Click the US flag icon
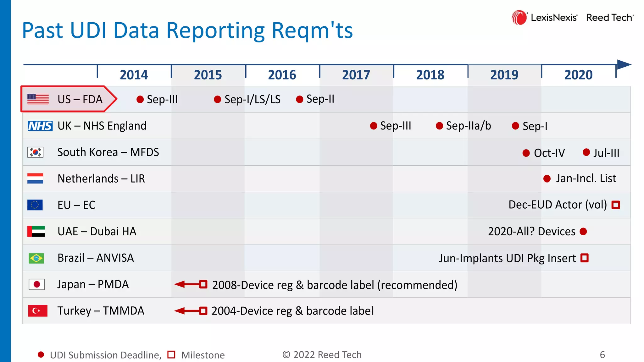 [x=38, y=99]
